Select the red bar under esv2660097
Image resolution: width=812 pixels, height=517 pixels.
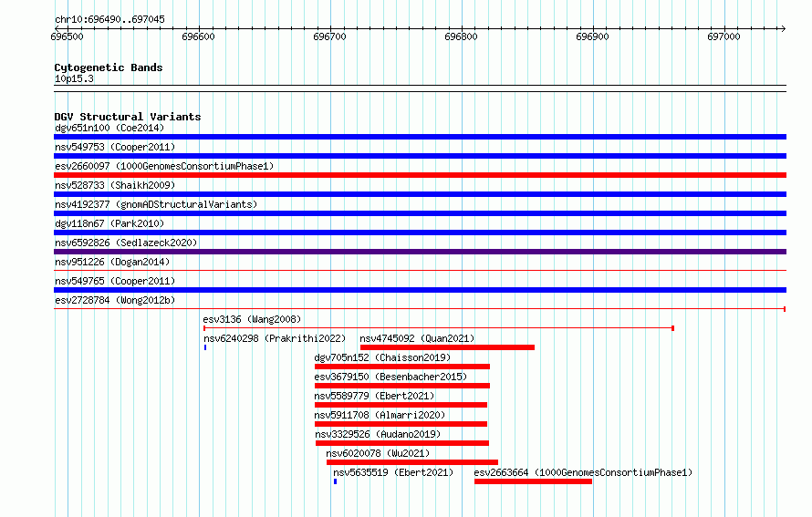(420, 175)
